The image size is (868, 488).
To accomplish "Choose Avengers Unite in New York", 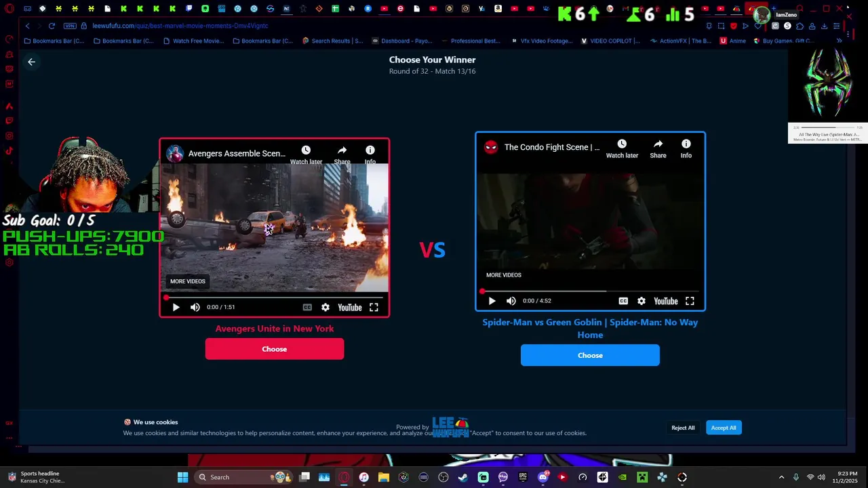I will tap(275, 349).
